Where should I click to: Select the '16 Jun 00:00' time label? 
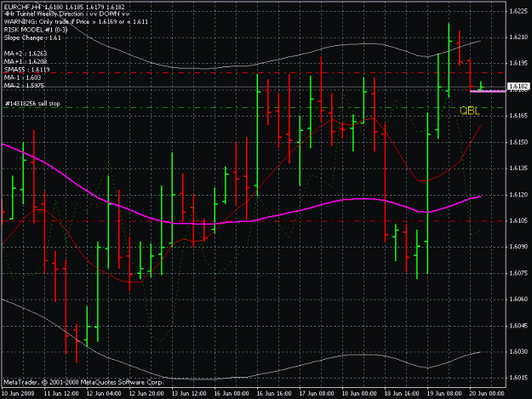(232, 393)
